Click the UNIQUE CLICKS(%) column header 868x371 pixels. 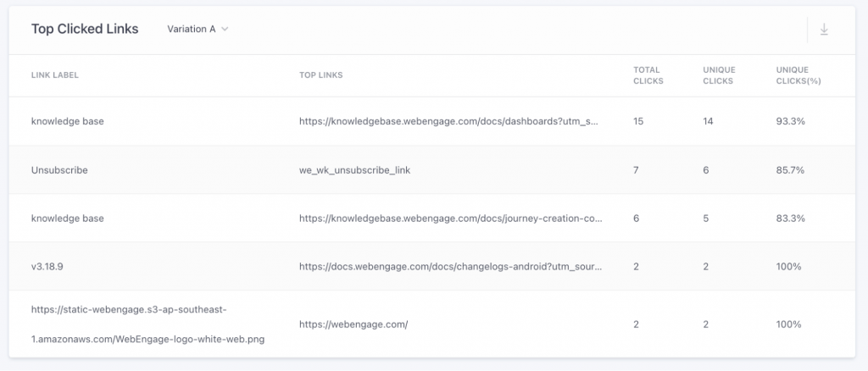pos(798,75)
